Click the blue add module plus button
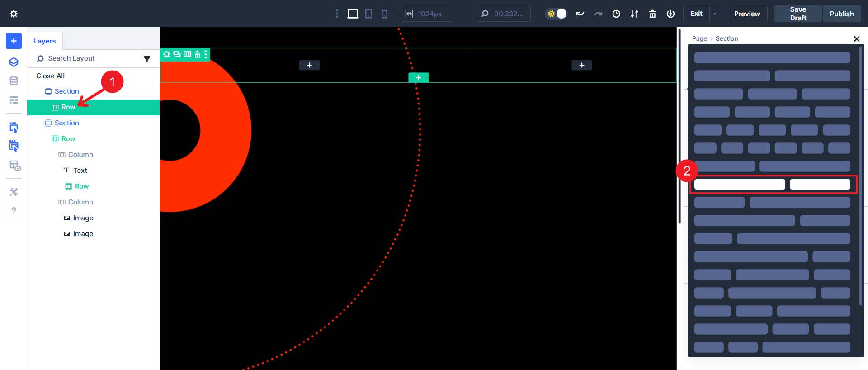 click(x=14, y=41)
